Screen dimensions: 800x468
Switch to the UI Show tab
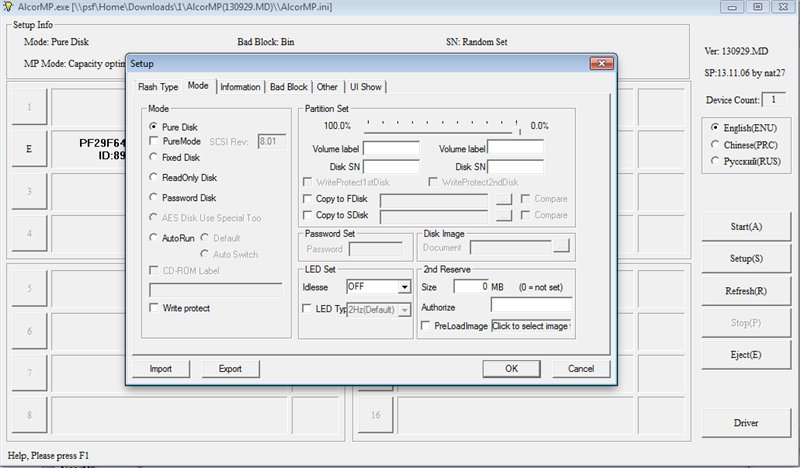tap(365, 87)
